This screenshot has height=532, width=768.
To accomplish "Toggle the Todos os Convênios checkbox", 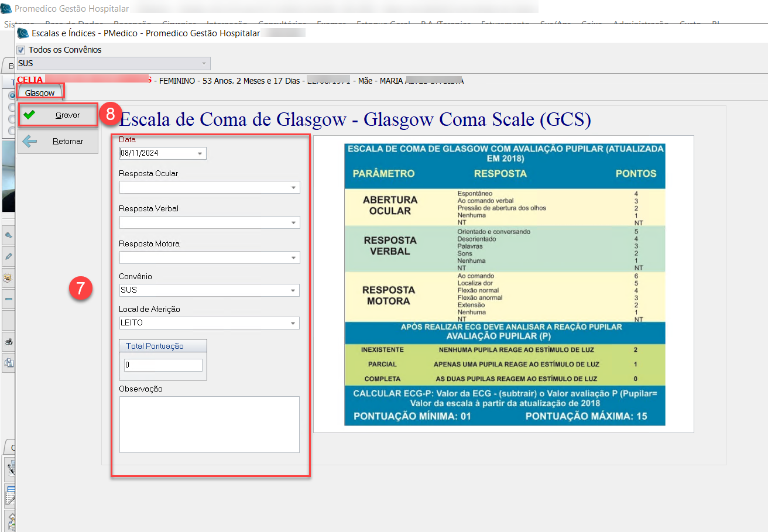I will (22, 50).
